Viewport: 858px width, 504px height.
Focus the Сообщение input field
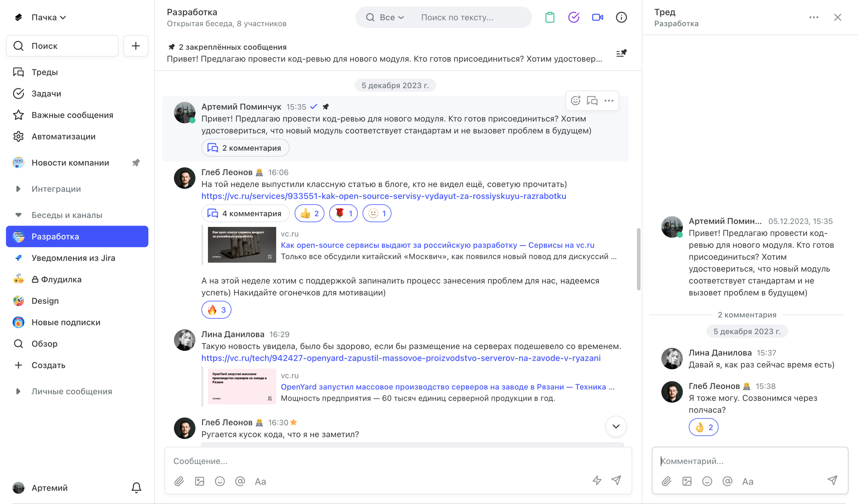(398, 461)
